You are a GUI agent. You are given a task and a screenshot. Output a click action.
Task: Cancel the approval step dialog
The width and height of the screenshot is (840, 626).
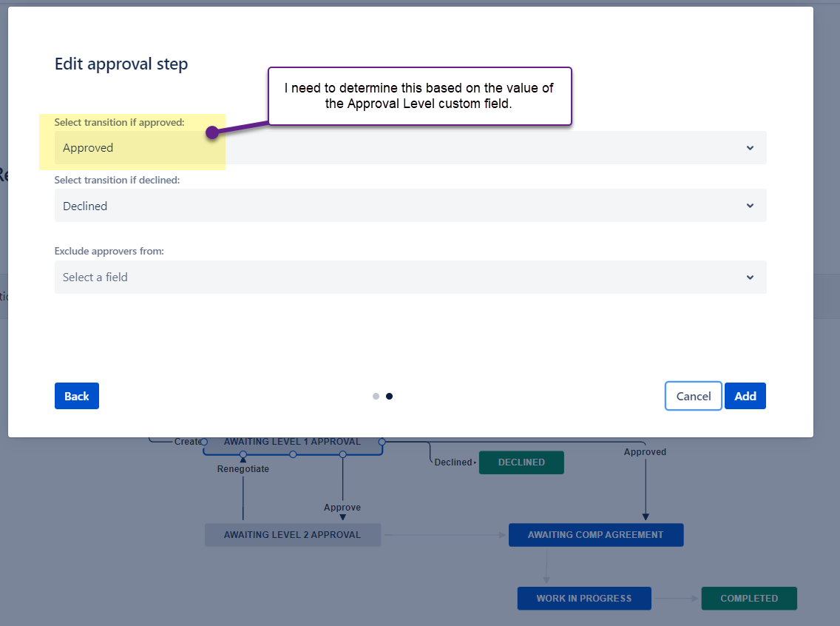(x=693, y=396)
